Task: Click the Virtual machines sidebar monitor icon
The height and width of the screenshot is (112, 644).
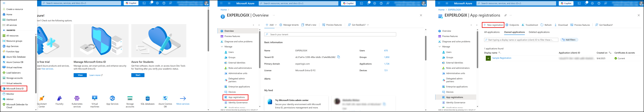Action: tap(4, 67)
